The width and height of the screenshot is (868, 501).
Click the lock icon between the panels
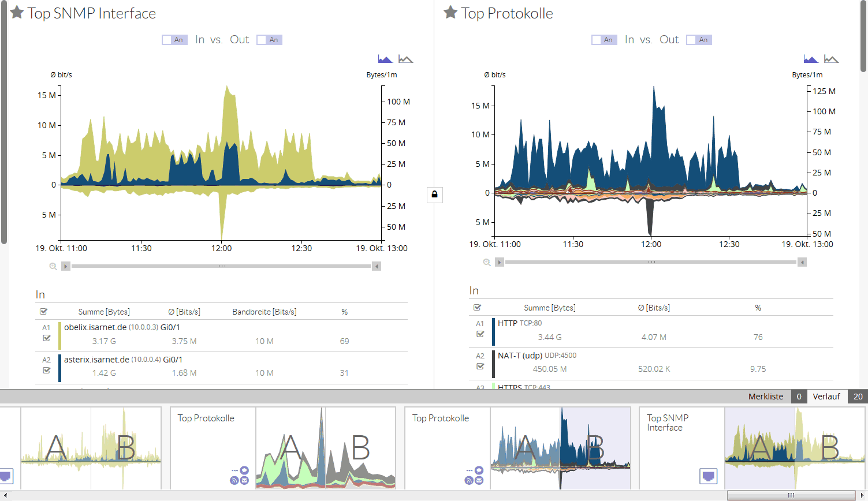click(435, 195)
